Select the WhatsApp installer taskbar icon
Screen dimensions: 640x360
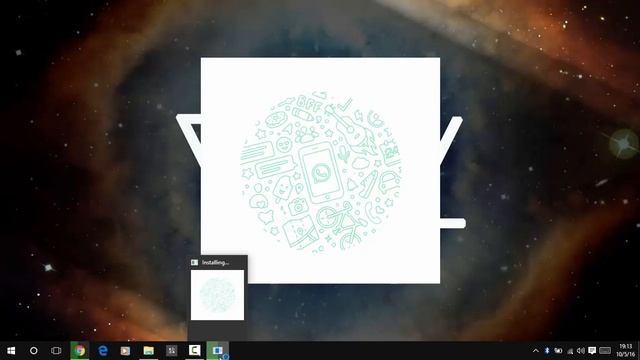(x=218, y=351)
